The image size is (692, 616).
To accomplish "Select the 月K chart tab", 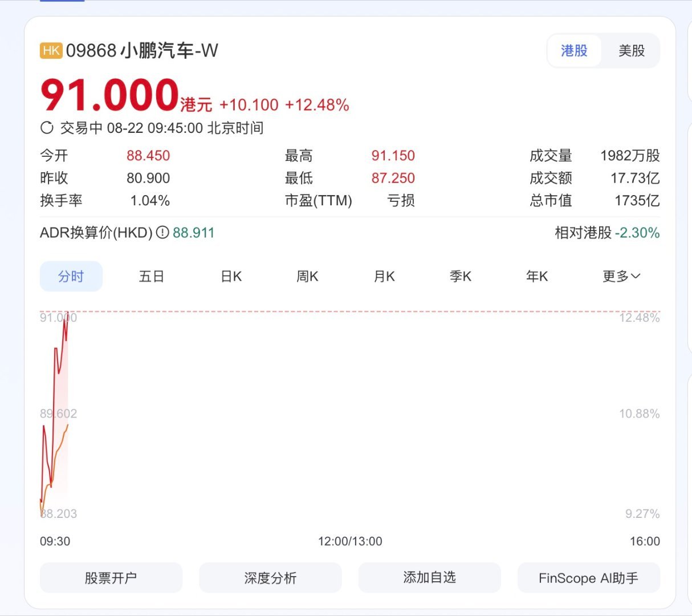I will point(384,277).
